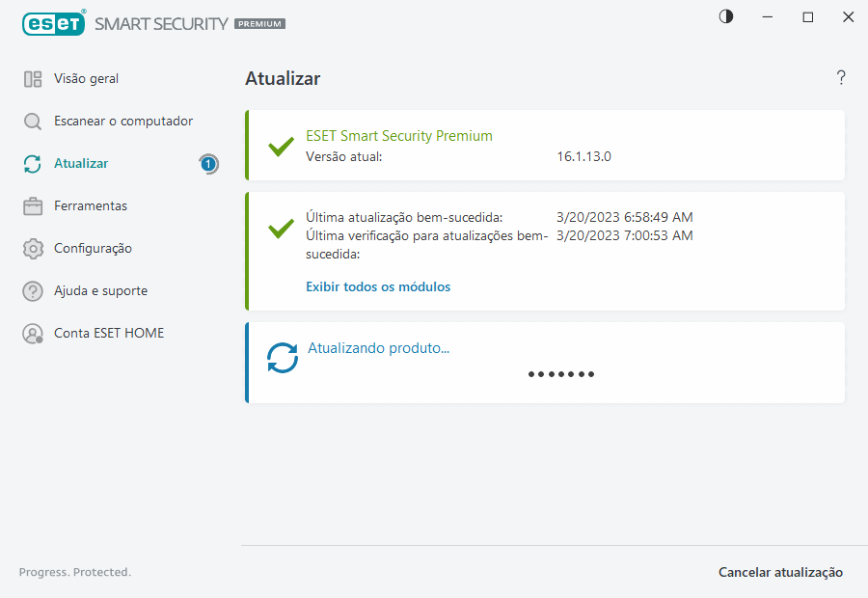Click the progress dots under Atualizando produto
The height and width of the screenshot is (598, 868).
561,374
